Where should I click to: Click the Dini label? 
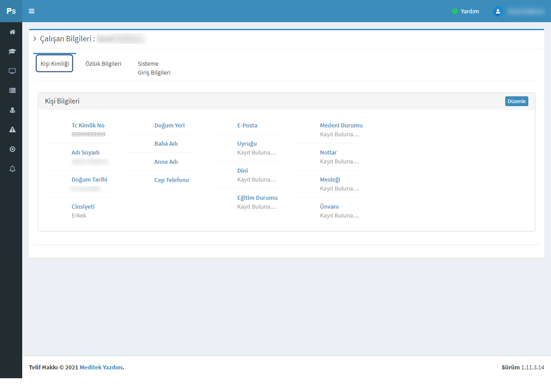(243, 170)
